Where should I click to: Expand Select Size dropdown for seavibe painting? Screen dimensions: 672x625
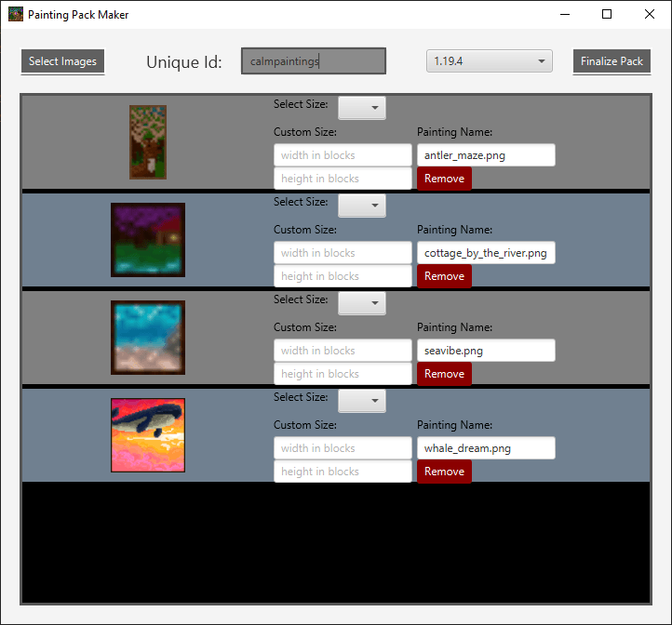pos(361,303)
